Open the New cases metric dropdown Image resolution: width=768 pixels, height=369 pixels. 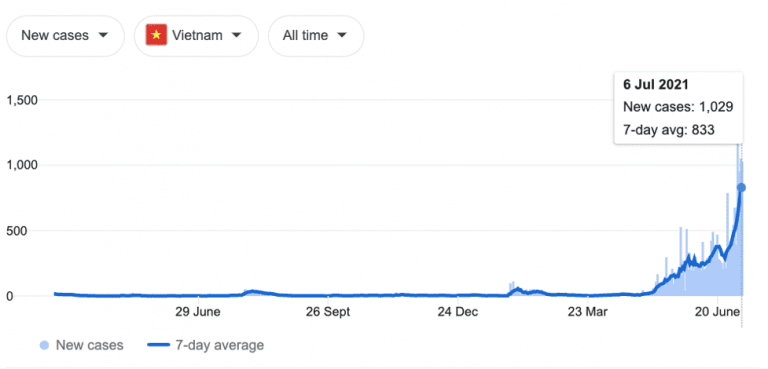pos(65,36)
